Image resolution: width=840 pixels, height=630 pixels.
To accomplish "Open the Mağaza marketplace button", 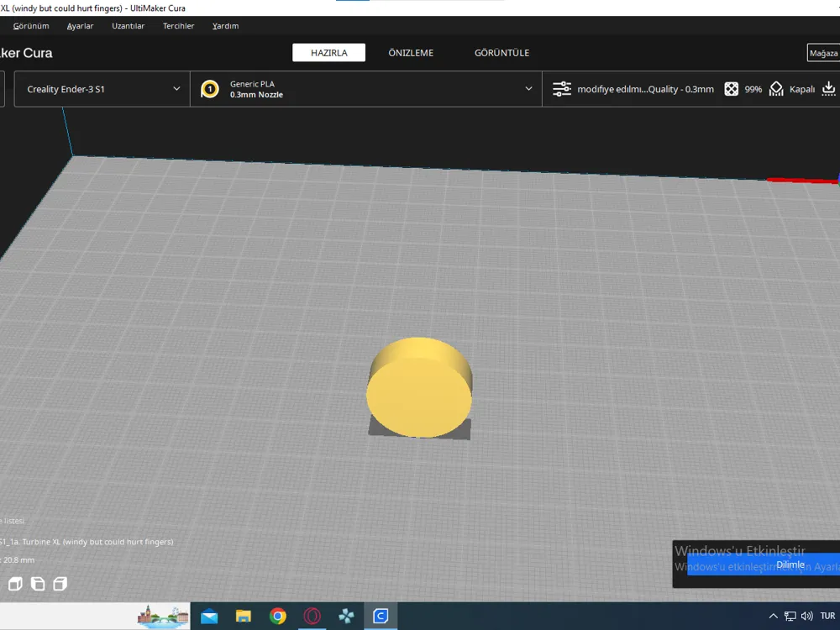I will [x=823, y=53].
